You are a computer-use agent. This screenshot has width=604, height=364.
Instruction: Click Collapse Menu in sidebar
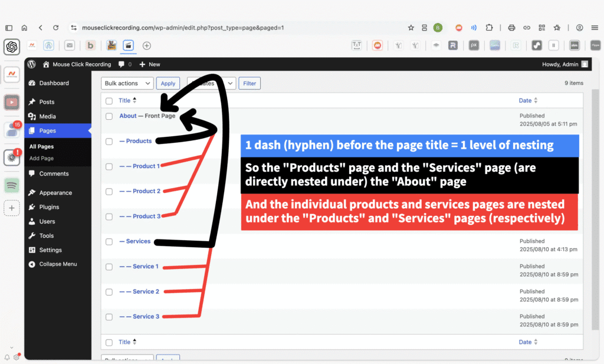pyautogui.click(x=58, y=264)
